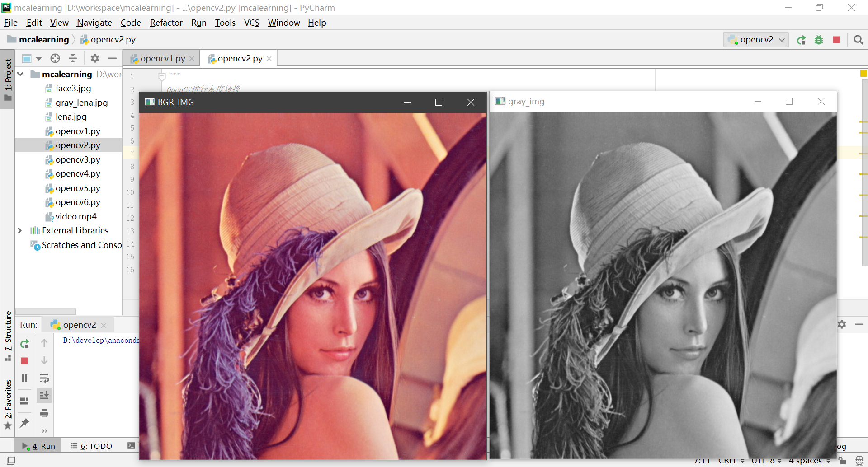This screenshot has height=467, width=868.
Task: Click the Debug bug icon in top toolbar
Action: (x=819, y=40)
